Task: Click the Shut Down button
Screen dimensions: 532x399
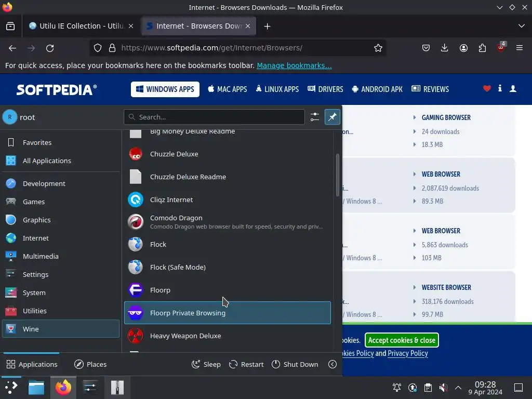Action: [295, 364]
